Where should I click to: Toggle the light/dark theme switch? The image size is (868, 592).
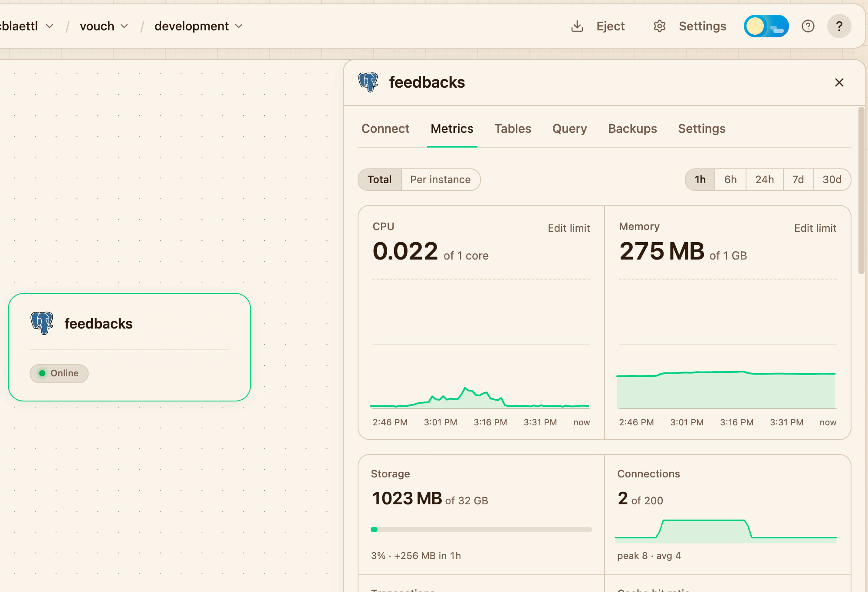[766, 26]
